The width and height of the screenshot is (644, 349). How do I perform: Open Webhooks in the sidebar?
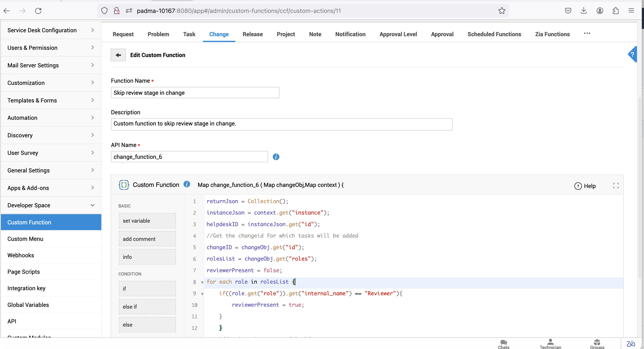[x=21, y=255]
